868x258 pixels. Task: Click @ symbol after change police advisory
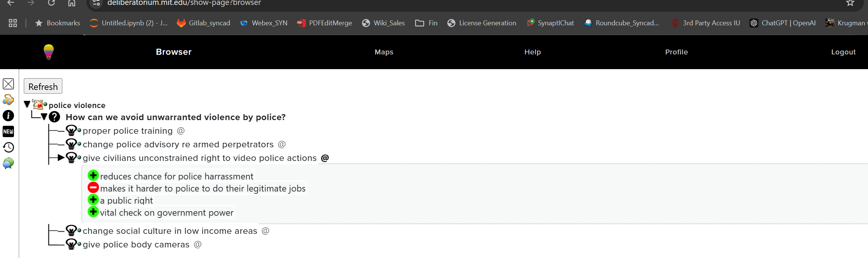tap(282, 144)
